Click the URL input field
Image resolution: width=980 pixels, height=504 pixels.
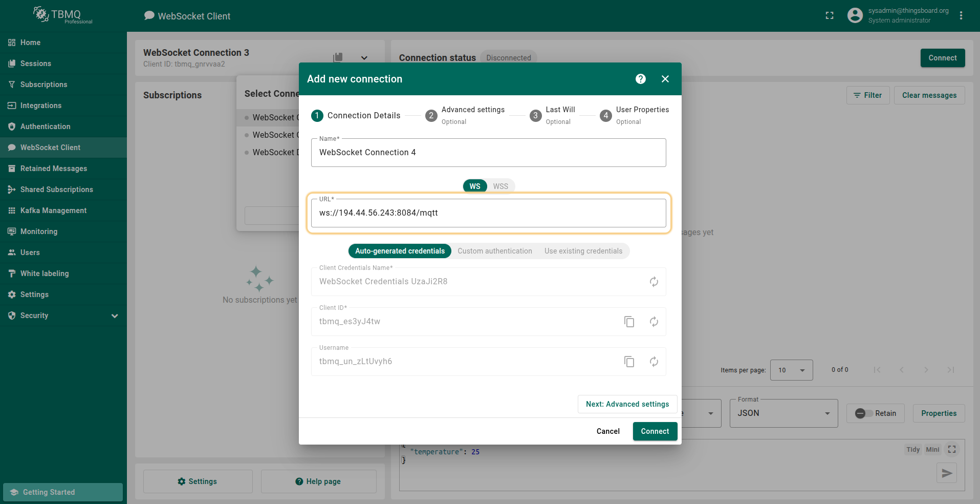coord(488,213)
